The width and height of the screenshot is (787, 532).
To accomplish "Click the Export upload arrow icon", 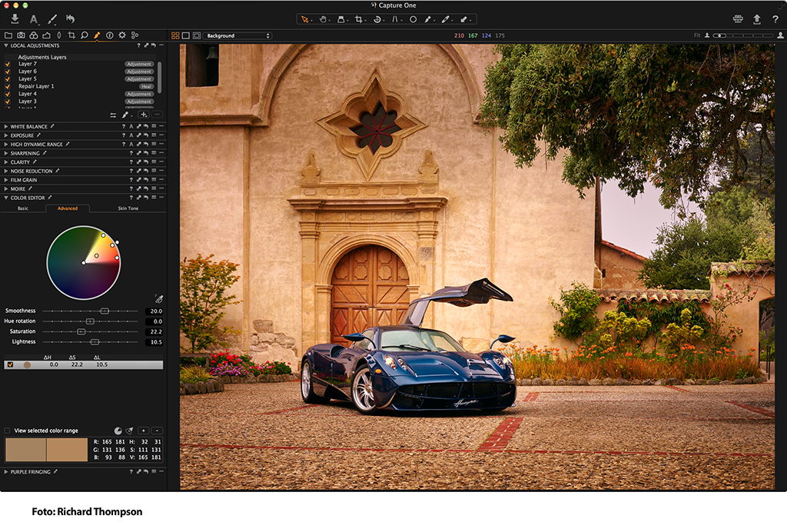I will pos(756,19).
